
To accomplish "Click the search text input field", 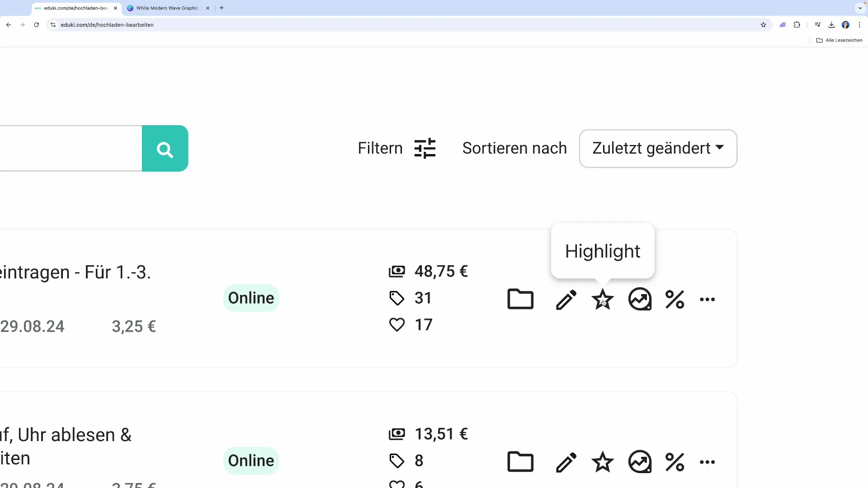I will pos(70,149).
